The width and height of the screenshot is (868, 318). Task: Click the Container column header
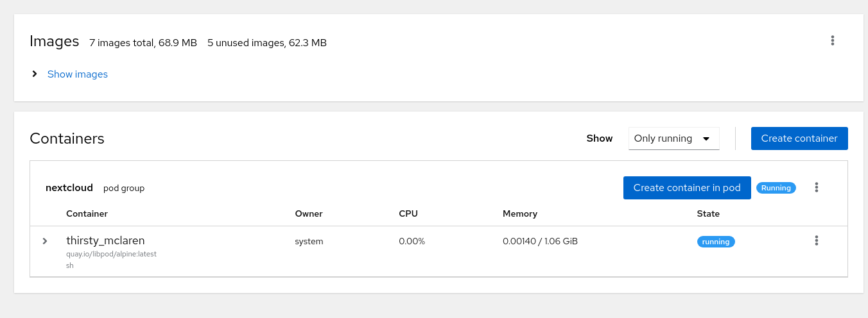click(x=87, y=213)
